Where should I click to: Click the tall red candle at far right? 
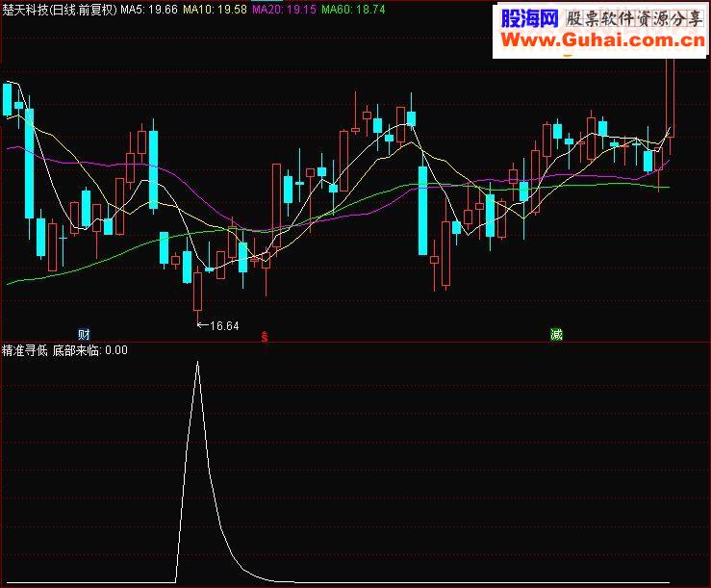[671, 97]
